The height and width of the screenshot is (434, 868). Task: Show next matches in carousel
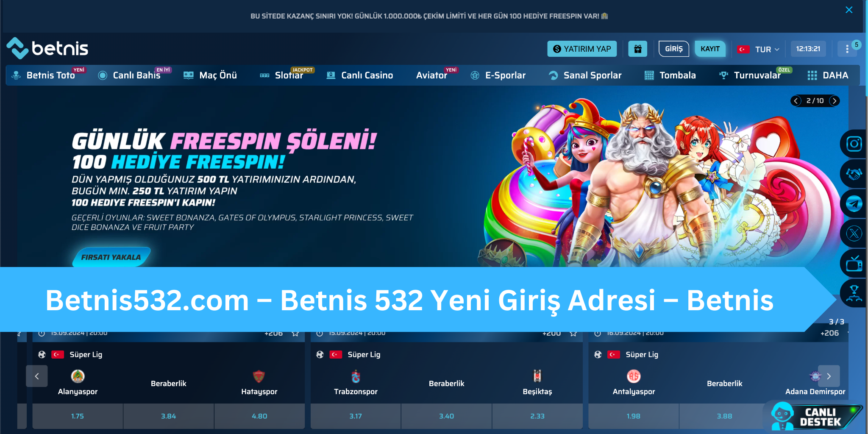(x=829, y=376)
